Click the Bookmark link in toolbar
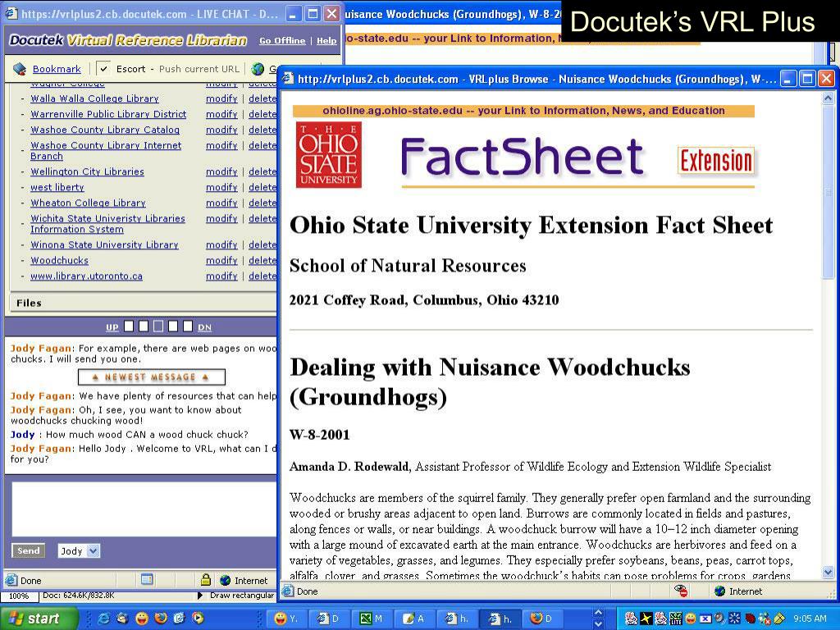Screen dimensions: 840x630 [x=57, y=69]
